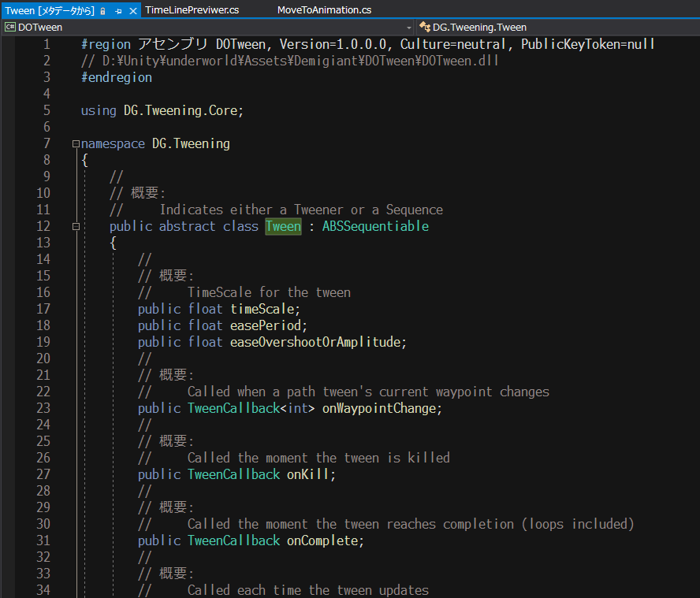Click the 'Called the moment the tween is killed' comment

(318, 458)
